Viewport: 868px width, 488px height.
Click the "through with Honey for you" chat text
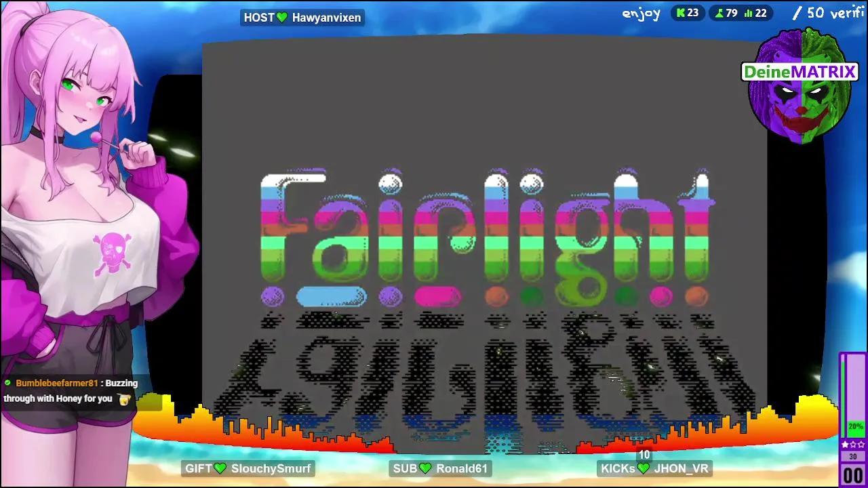pyautogui.click(x=58, y=399)
